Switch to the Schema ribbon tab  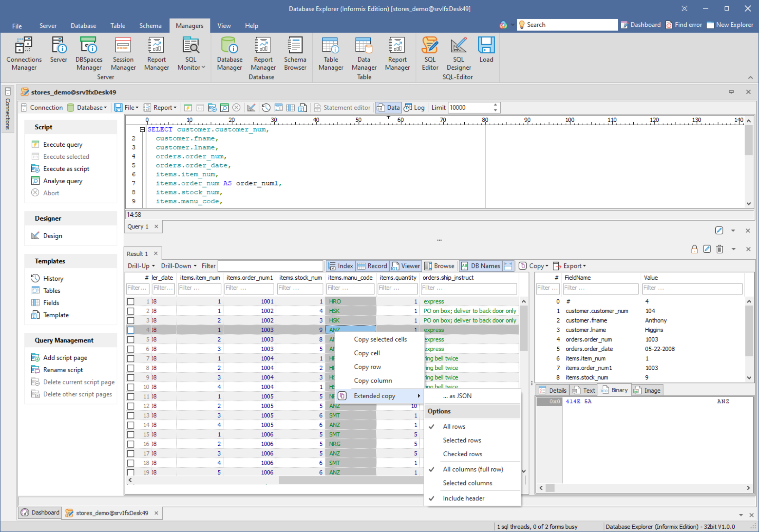tap(150, 26)
